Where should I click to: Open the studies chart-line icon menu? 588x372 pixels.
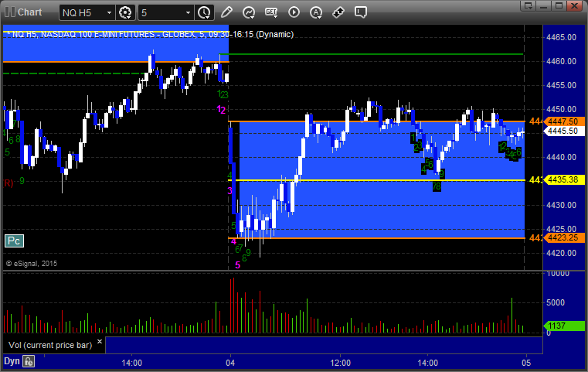[249, 12]
